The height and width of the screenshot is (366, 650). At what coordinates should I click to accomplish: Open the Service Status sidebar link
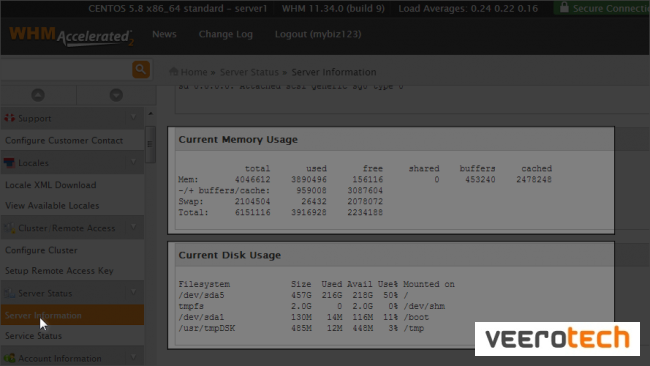tap(34, 336)
